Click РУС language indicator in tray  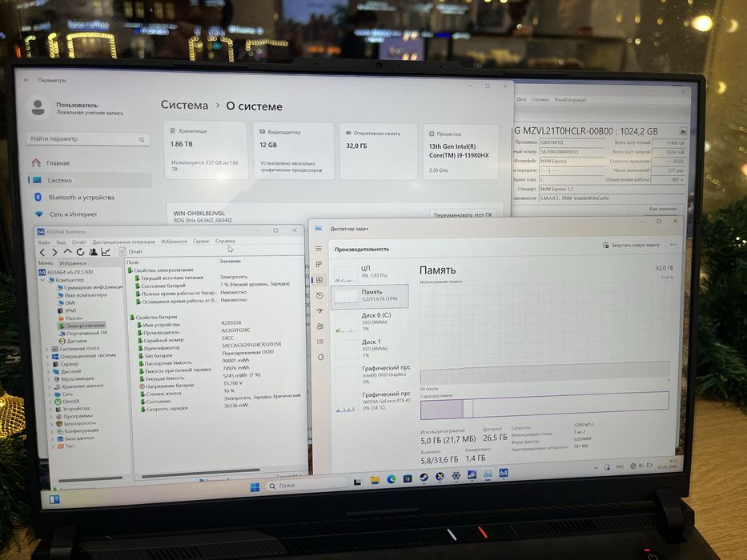pyautogui.click(x=620, y=466)
